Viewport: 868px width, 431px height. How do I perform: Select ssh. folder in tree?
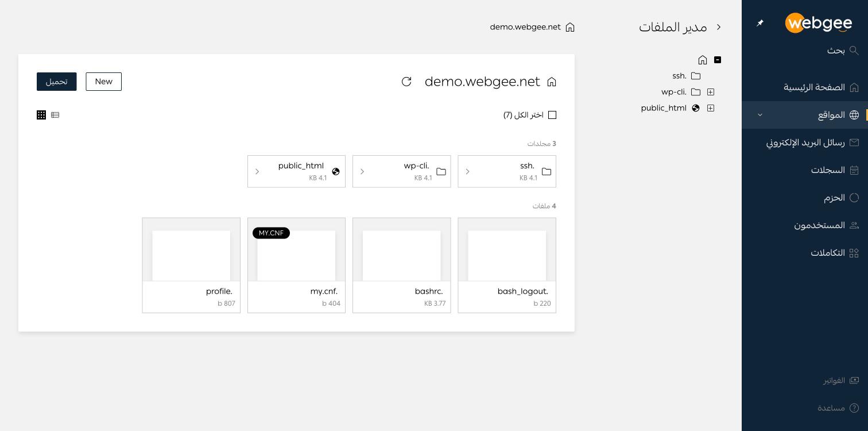(686, 76)
